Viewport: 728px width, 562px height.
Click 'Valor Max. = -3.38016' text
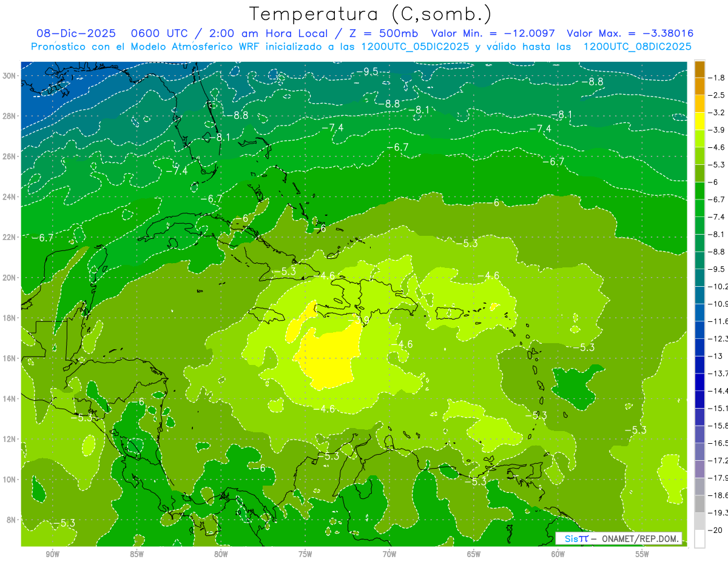tap(630, 33)
